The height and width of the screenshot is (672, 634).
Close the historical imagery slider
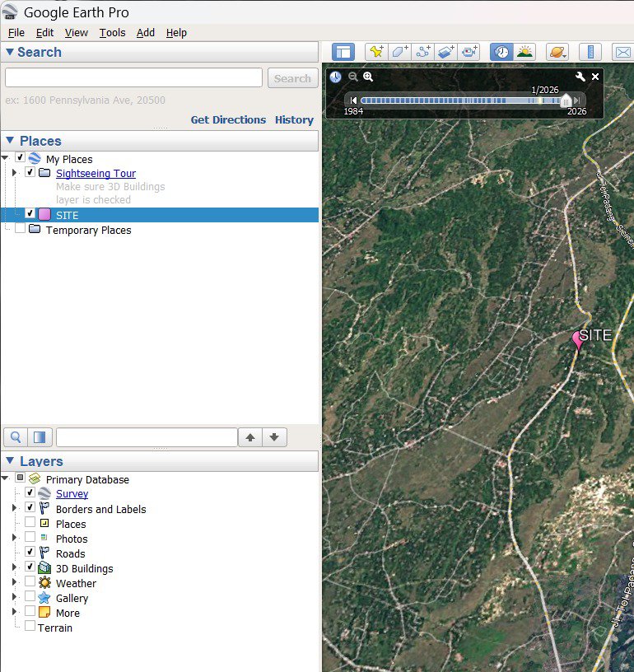[595, 77]
